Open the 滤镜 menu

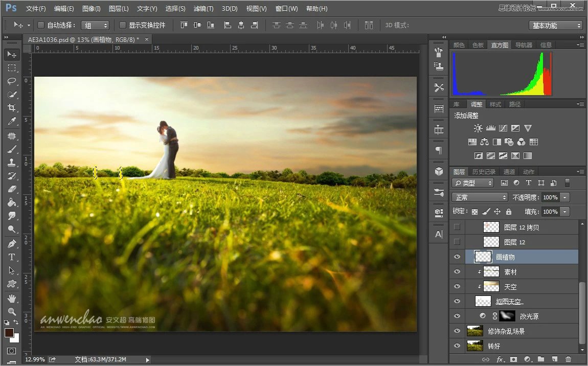pos(202,8)
